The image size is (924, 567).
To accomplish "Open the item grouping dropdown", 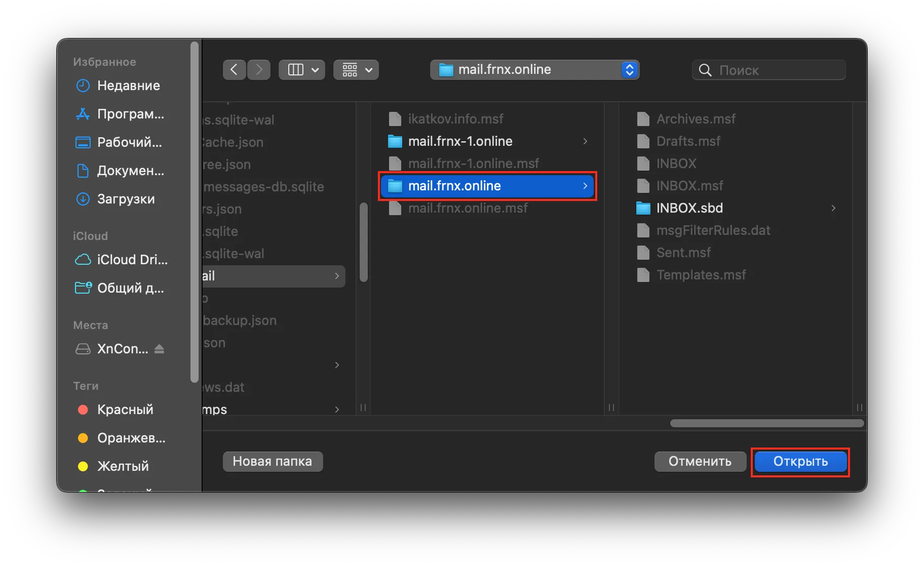I will [356, 70].
